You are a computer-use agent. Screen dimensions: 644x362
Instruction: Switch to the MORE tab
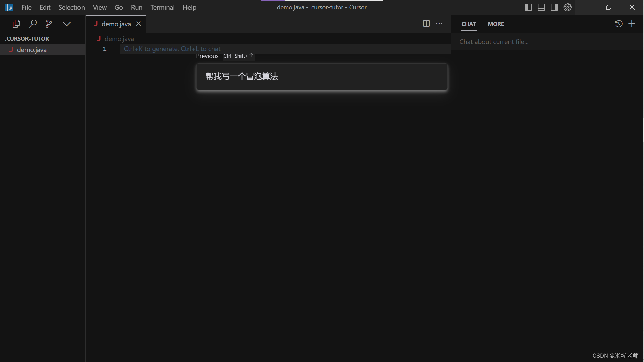pos(496,24)
